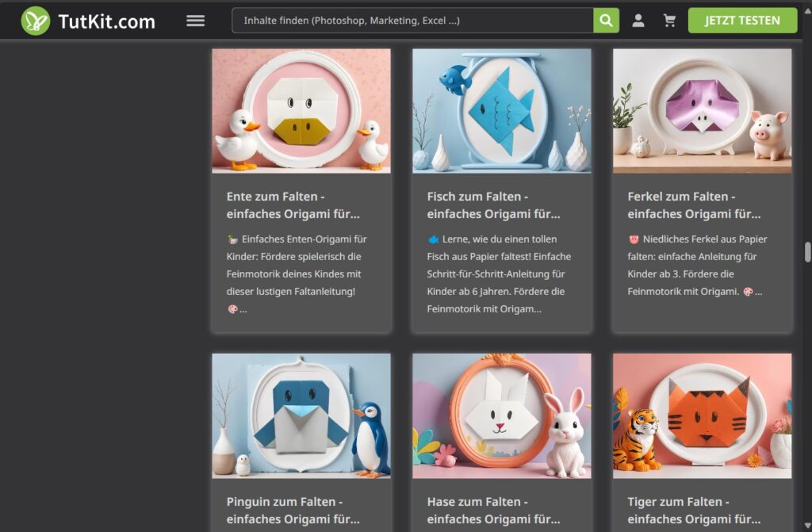Click the JETZT TESTEN button
812x532 pixels.
[742, 21]
